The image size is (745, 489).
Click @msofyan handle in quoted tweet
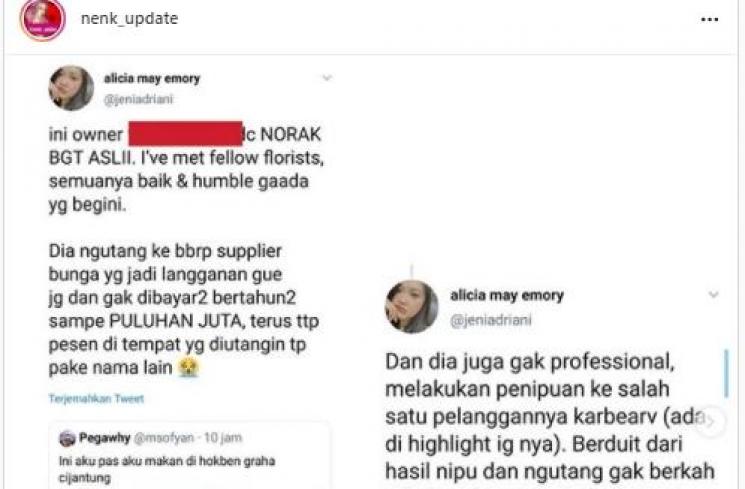click(164, 438)
